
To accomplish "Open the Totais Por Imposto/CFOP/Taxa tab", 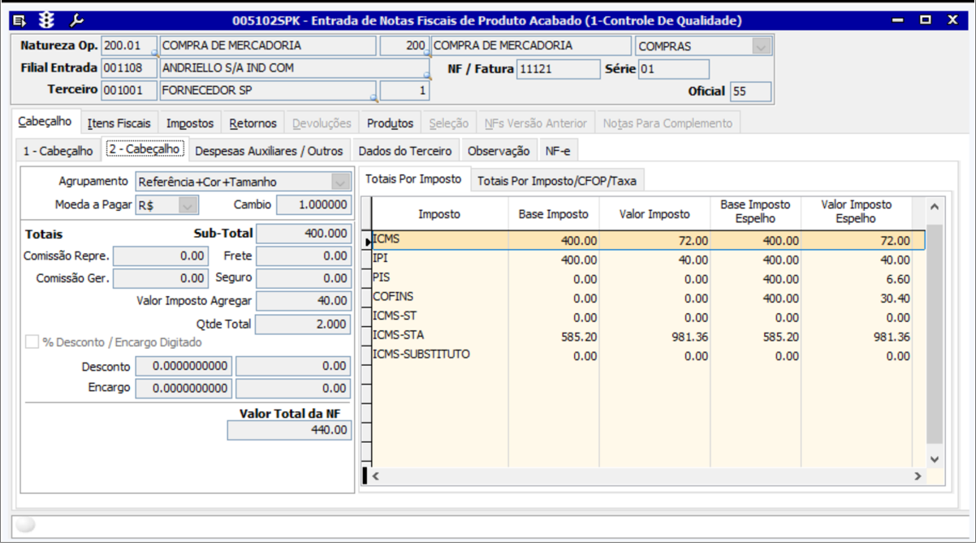I will click(556, 180).
